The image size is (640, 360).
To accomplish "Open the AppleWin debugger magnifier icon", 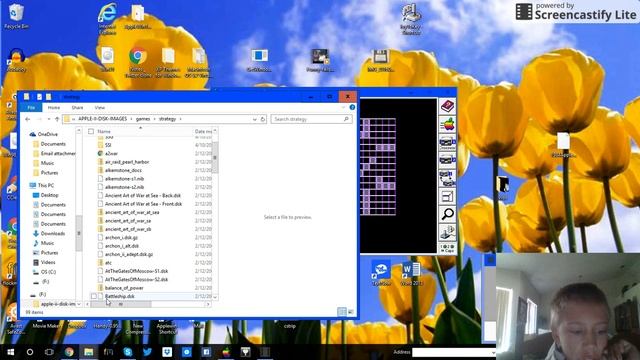I will coord(447,214).
